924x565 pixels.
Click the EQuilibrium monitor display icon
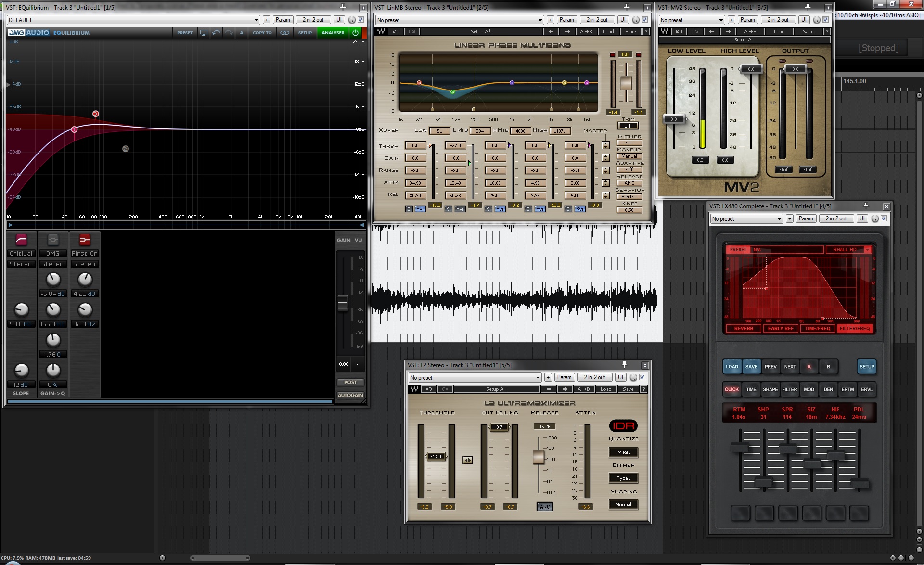click(204, 33)
